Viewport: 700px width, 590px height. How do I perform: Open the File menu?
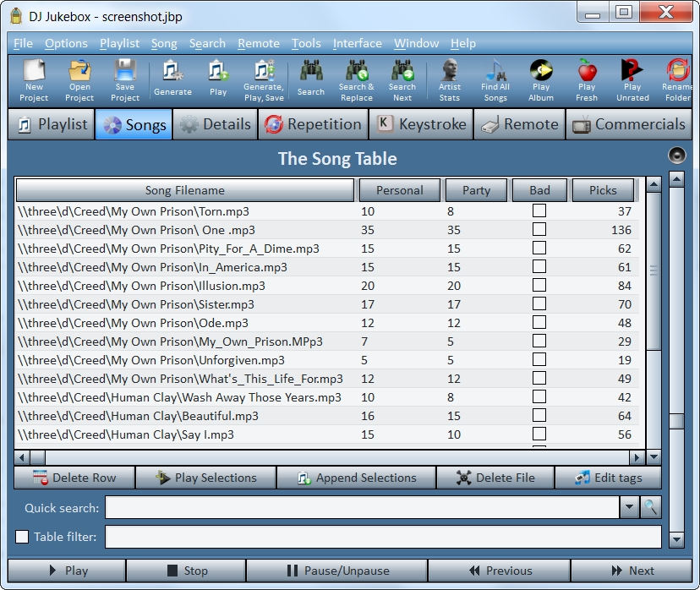[x=23, y=43]
